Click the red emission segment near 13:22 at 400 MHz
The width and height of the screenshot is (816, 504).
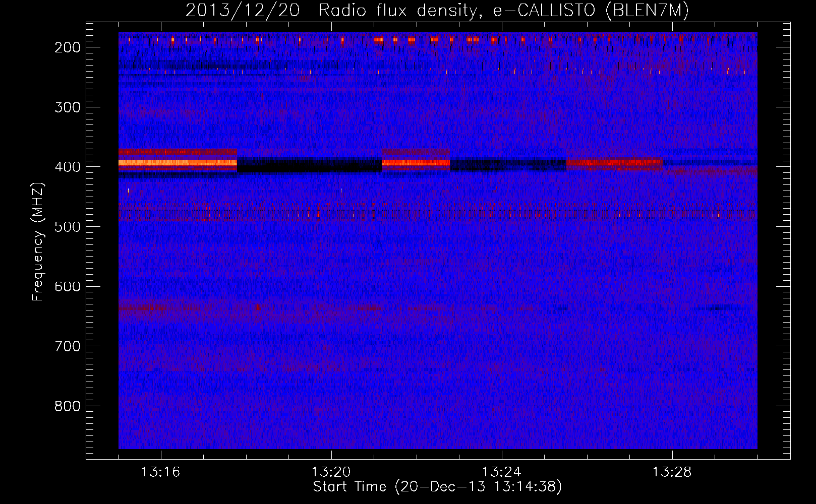point(416,163)
